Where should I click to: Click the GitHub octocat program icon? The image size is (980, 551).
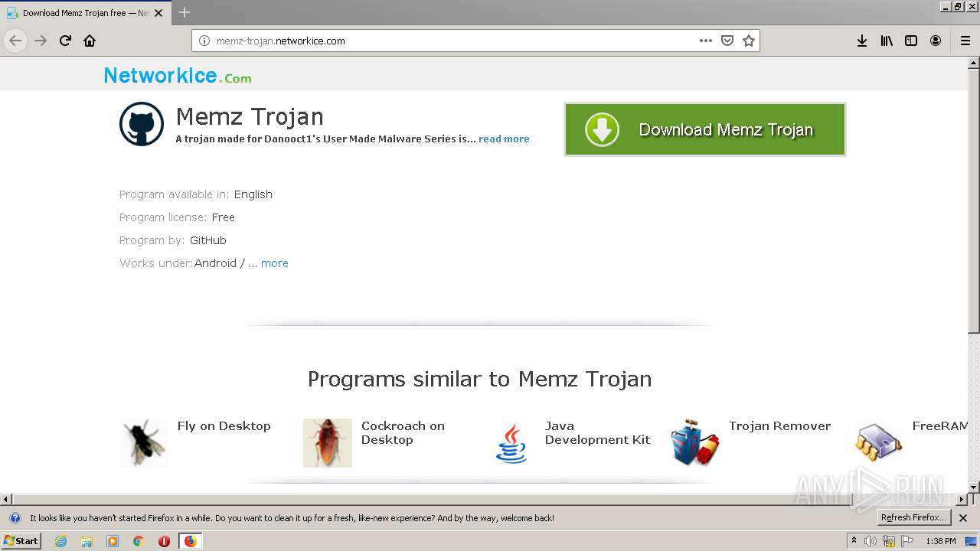click(x=142, y=124)
